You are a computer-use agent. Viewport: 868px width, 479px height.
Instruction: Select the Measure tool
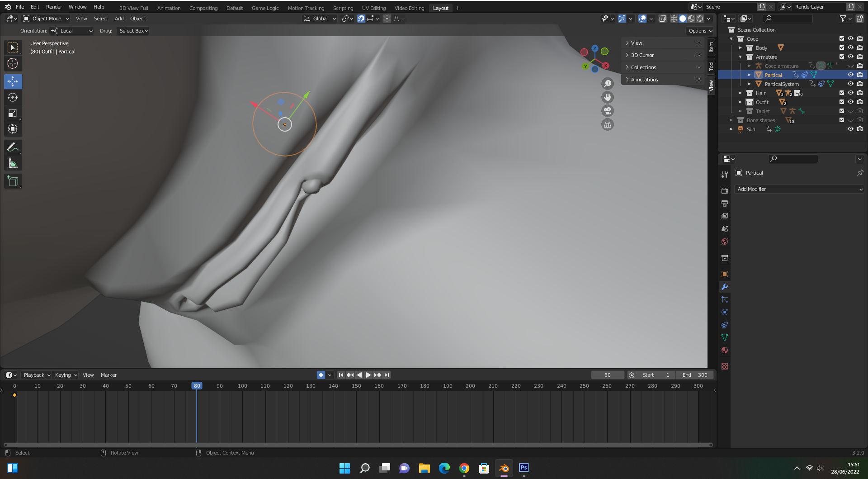pos(13,163)
